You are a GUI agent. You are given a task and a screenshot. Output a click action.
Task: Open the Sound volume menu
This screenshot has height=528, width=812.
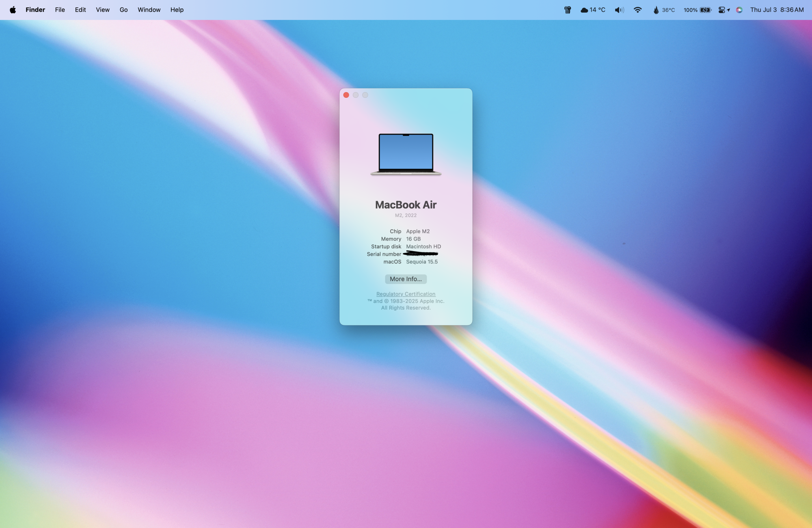(619, 10)
